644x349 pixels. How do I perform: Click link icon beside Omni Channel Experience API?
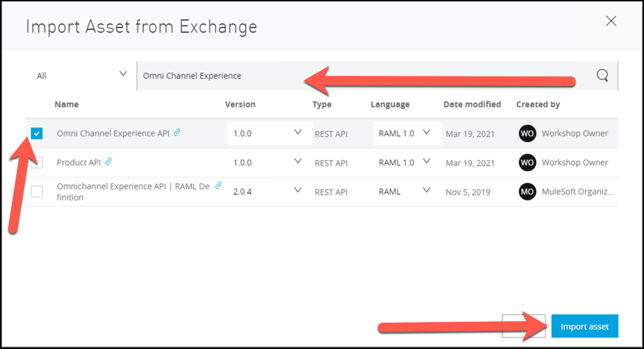(177, 133)
